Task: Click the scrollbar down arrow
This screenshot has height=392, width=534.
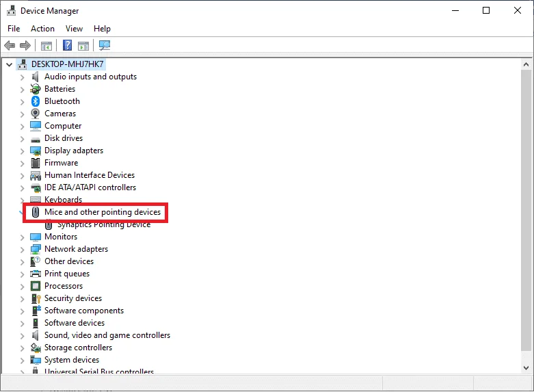Action: click(526, 368)
